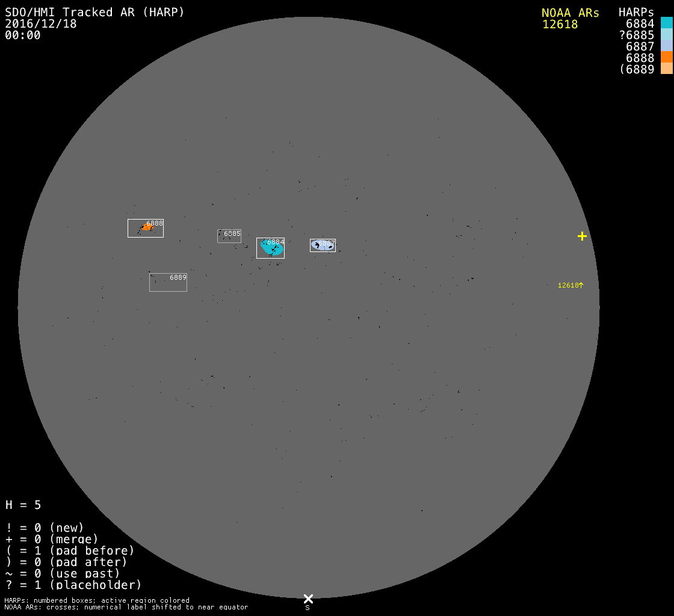Click the HARPs heading in the top-right legend
The image size is (674, 616).
tap(636, 13)
